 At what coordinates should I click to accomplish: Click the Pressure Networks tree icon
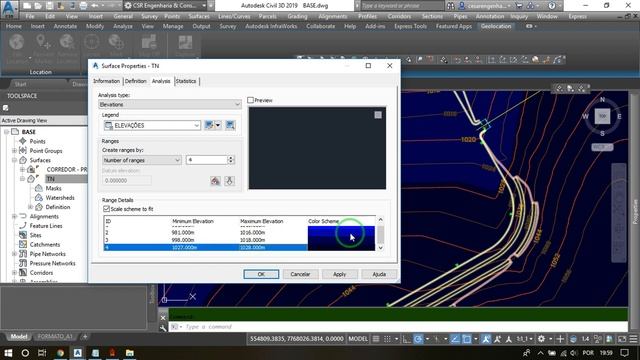click(23, 263)
